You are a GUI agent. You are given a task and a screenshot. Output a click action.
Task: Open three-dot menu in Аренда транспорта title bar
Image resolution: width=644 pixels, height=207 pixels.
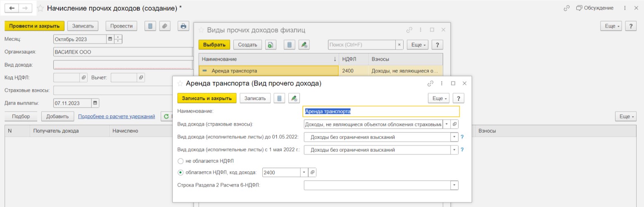442,83
